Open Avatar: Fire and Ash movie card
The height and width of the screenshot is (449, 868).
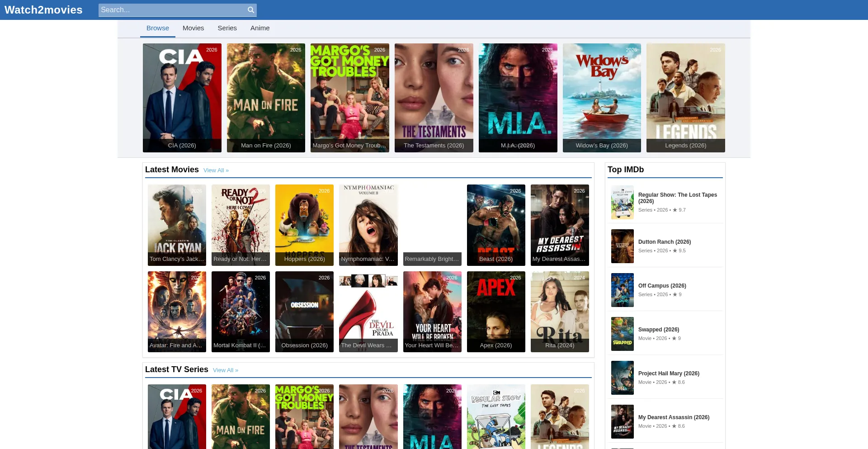177,312
